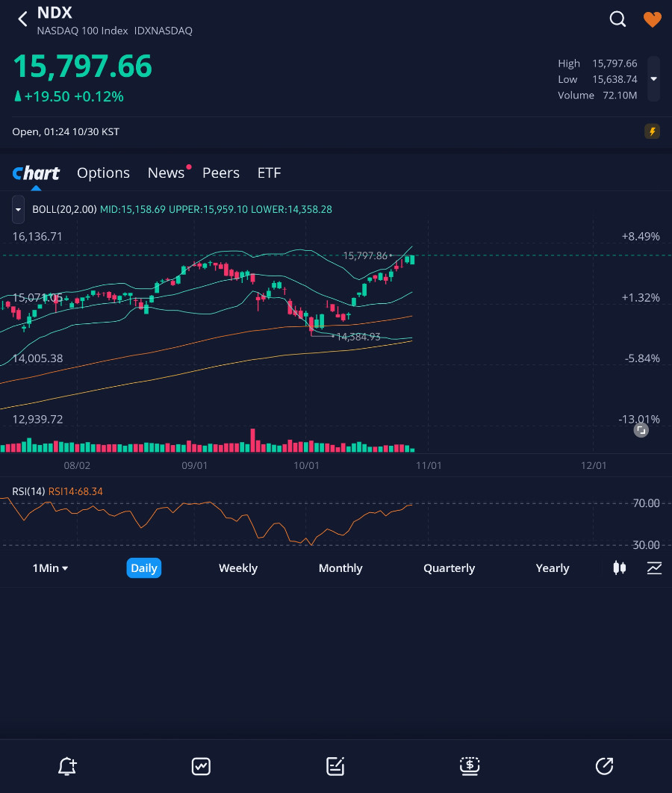Tap the yellow lightning bolt icon
The image size is (672, 793).
coord(652,131)
